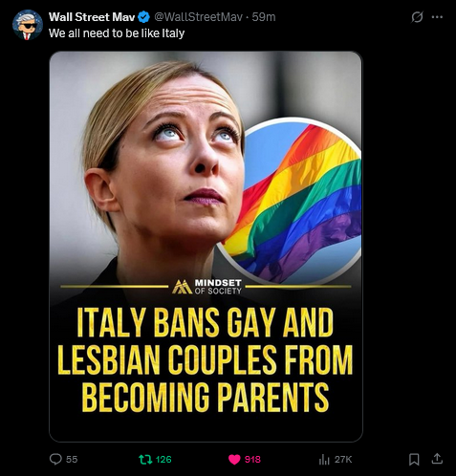Click the blue verified checkmark badge

(143, 17)
